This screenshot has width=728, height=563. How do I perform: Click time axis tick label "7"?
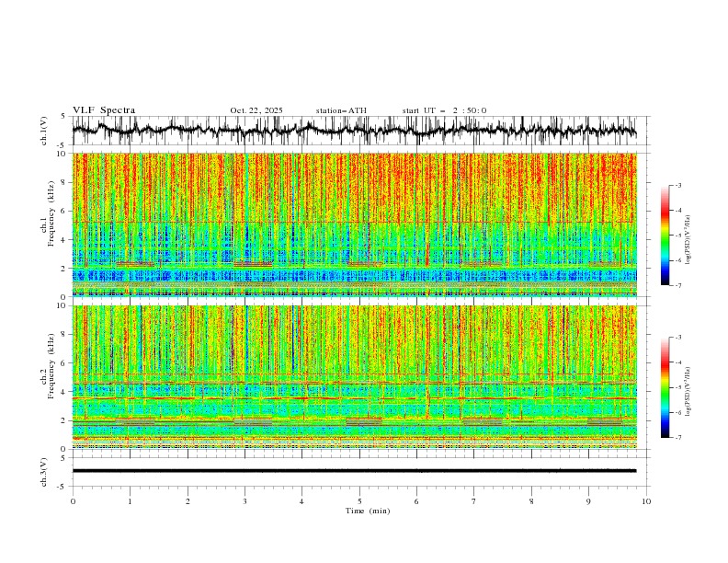(x=474, y=501)
